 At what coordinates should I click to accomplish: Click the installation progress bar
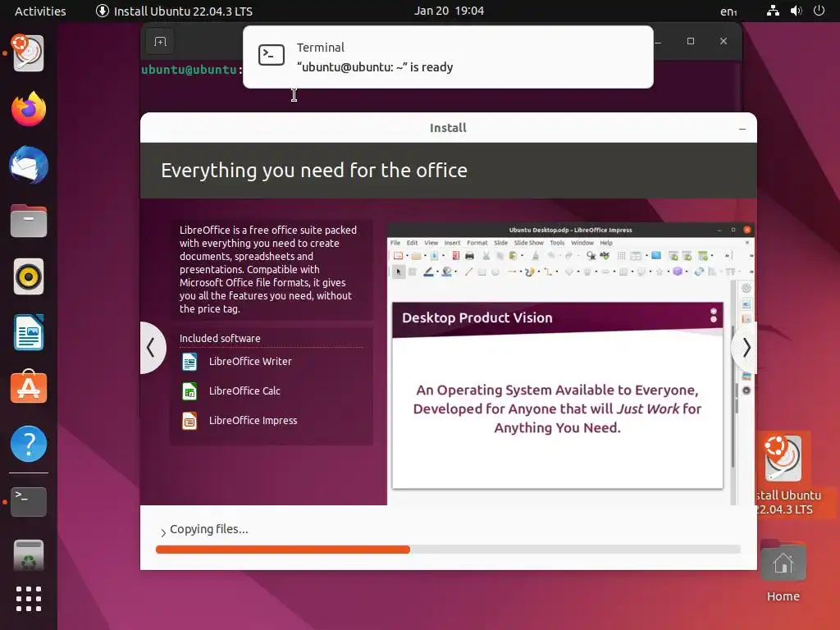point(448,549)
